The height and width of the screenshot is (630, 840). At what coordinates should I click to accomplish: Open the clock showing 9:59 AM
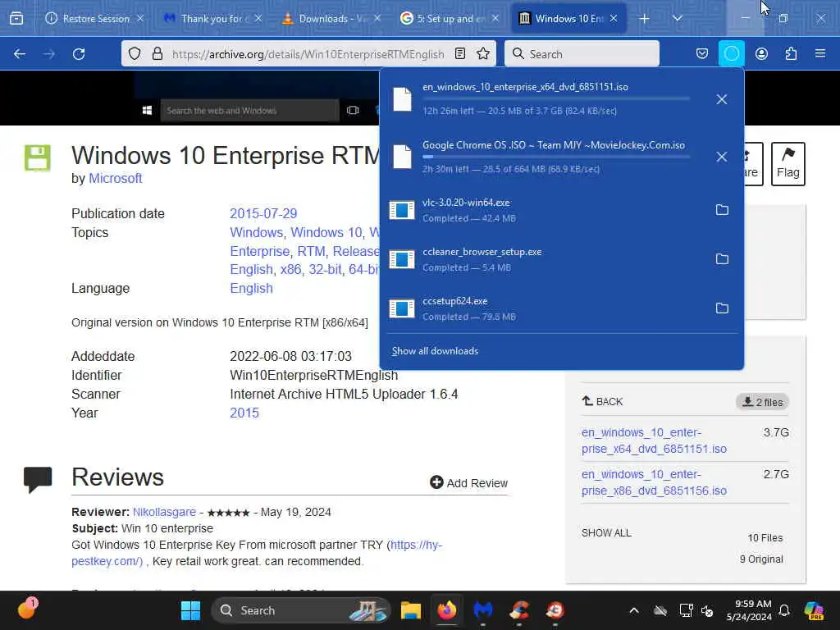click(749, 610)
